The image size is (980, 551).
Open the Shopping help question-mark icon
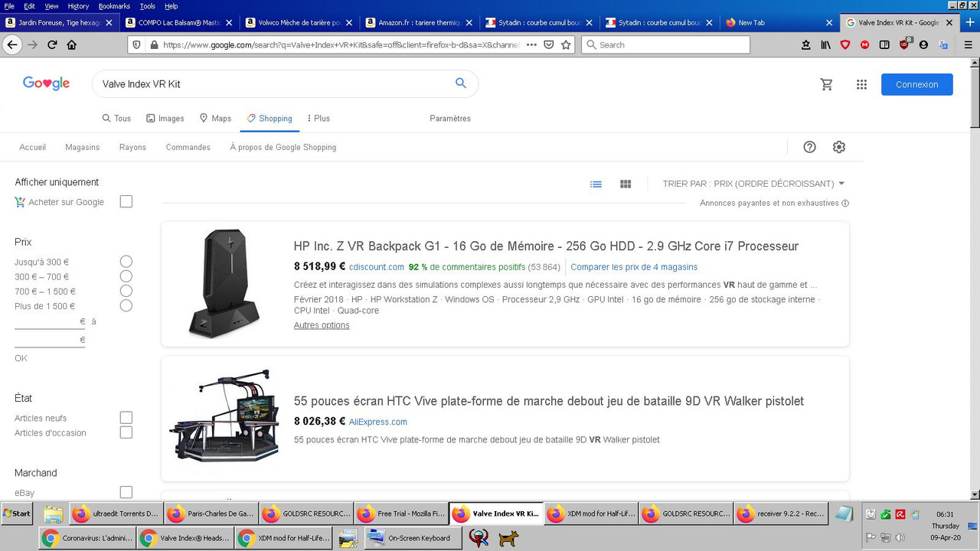tap(809, 147)
